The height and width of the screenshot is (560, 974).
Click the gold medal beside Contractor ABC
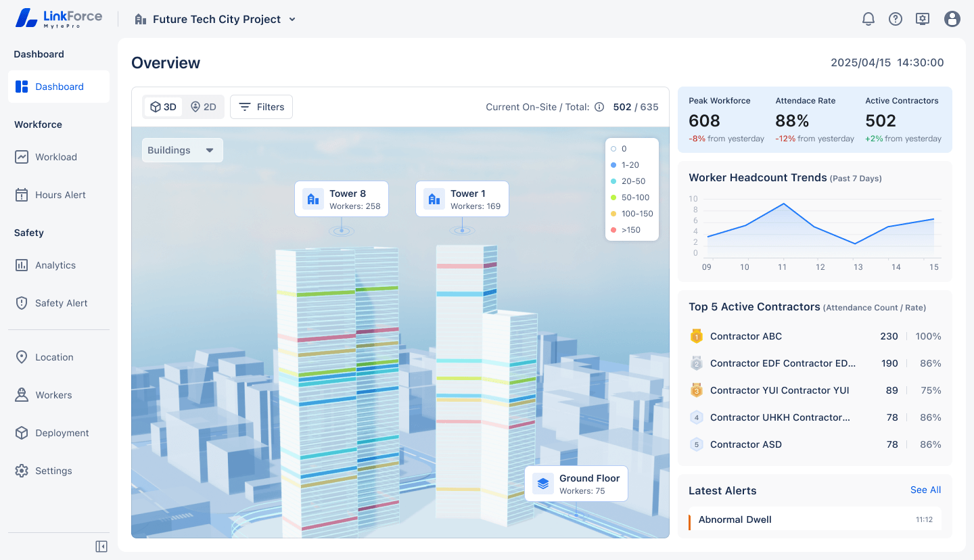click(x=697, y=336)
